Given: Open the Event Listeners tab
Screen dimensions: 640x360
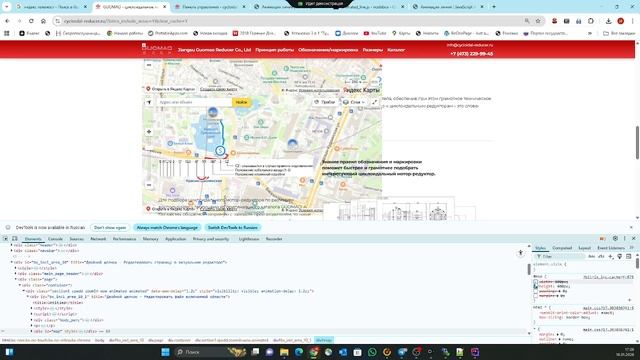Looking at the screenshot, I should tap(611, 248).
